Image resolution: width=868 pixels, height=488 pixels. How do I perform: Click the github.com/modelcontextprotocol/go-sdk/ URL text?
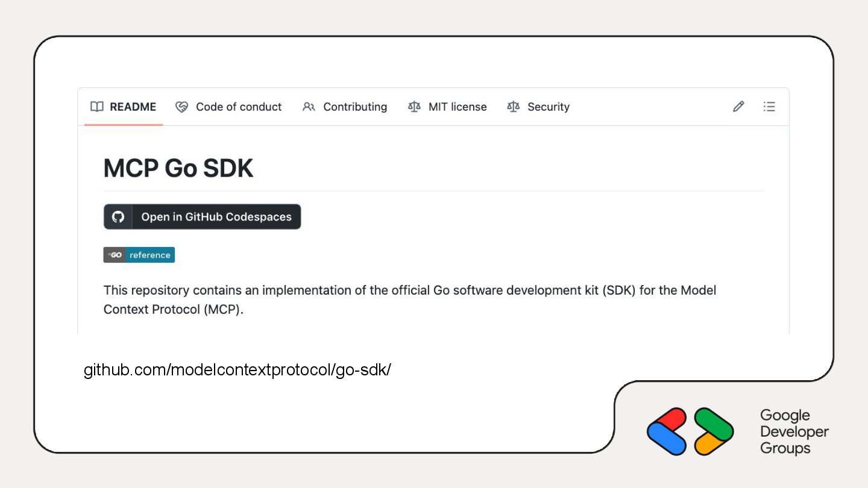tap(237, 370)
